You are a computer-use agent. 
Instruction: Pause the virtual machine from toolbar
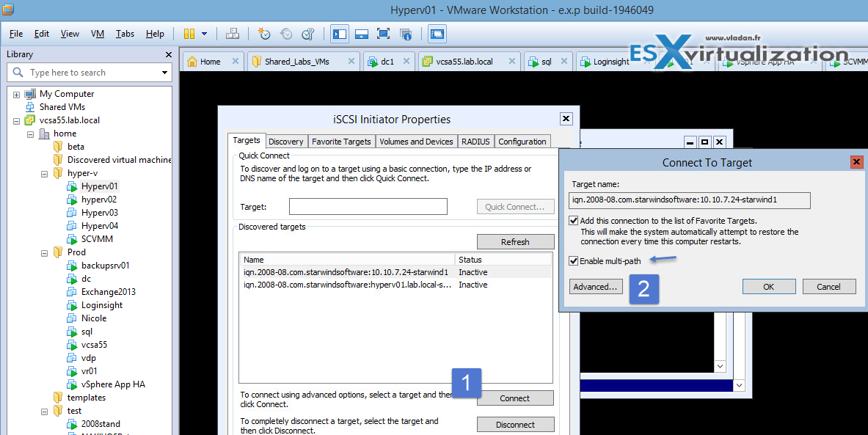189,34
